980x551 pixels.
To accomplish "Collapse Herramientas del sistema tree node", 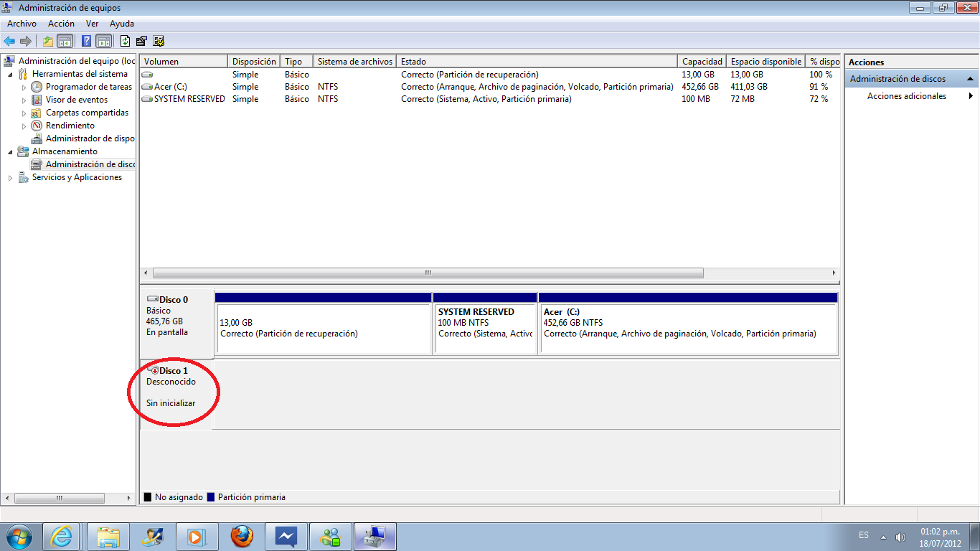I will (x=10, y=74).
